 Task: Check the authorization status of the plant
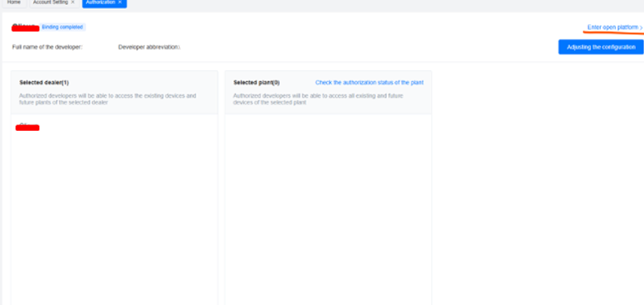(x=369, y=83)
